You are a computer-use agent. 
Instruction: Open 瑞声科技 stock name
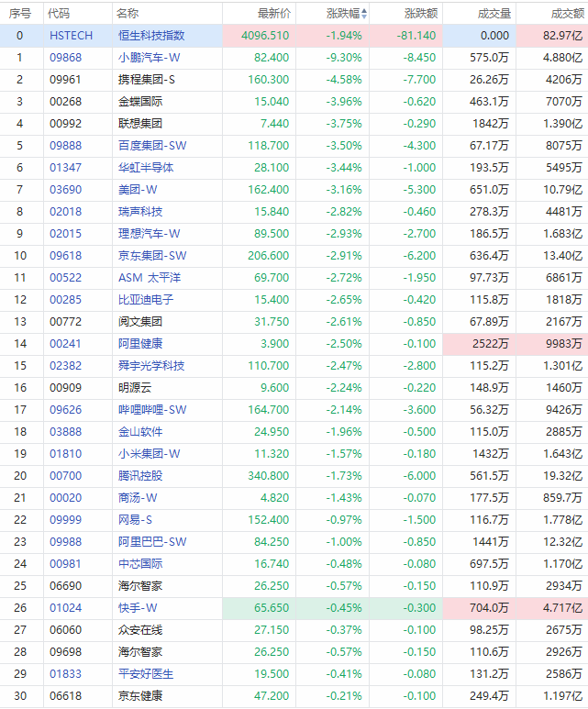pos(140,212)
